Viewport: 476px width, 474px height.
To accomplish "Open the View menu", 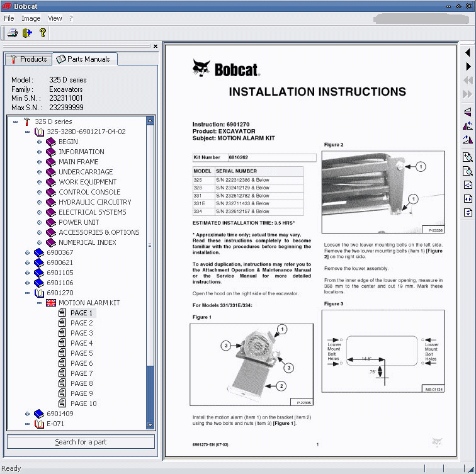I will (55, 18).
